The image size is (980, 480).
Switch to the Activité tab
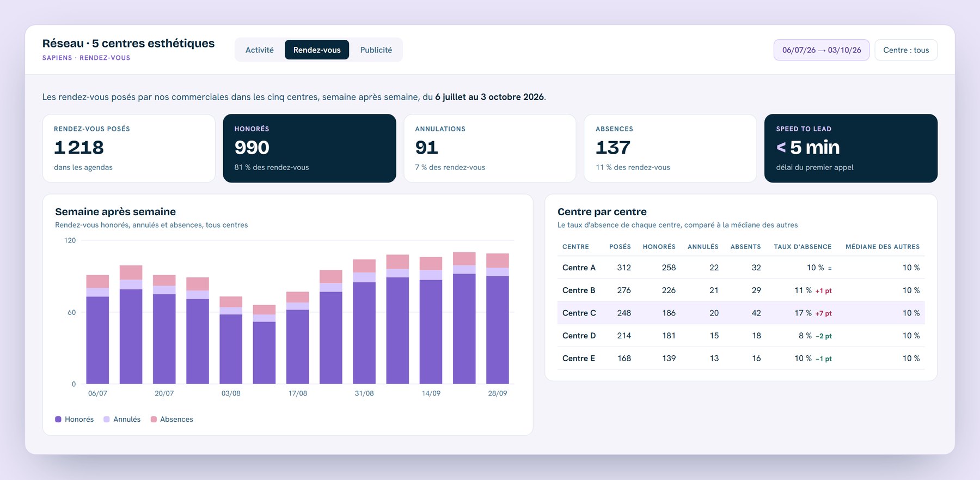pos(259,50)
